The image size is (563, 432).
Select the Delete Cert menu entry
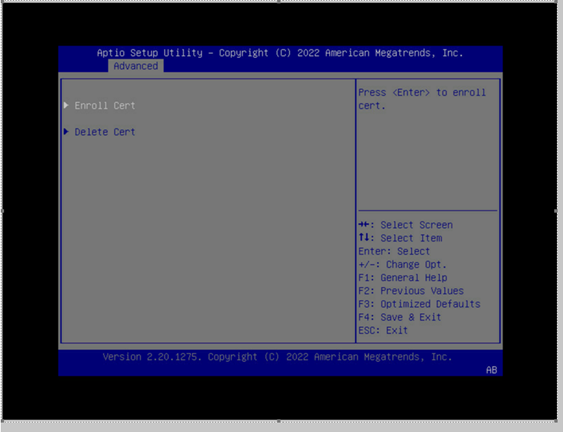point(105,132)
